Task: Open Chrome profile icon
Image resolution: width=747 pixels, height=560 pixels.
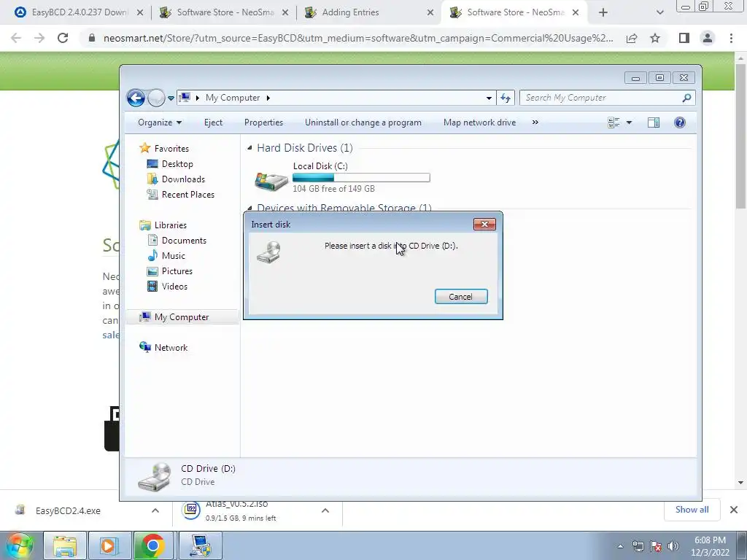Action: click(x=708, y=38)
